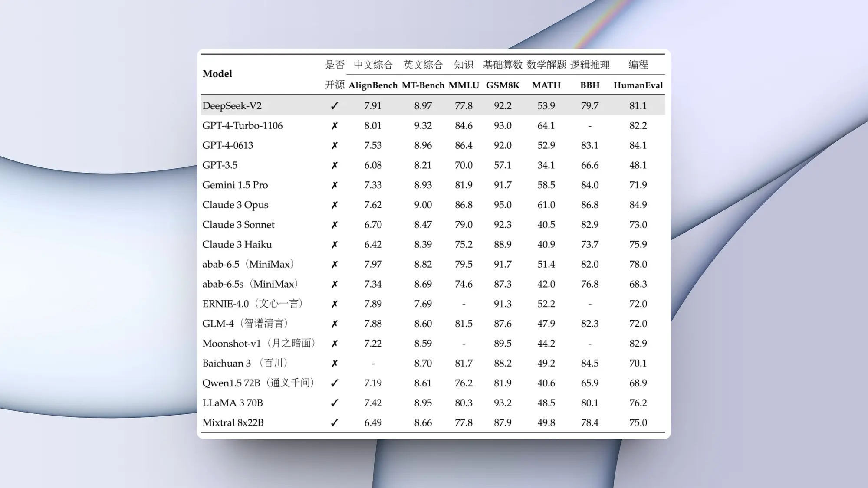868x488 pixels.
Task: Click DeepSeek-V2 HumanEval score 81.1
Action: 638,106
